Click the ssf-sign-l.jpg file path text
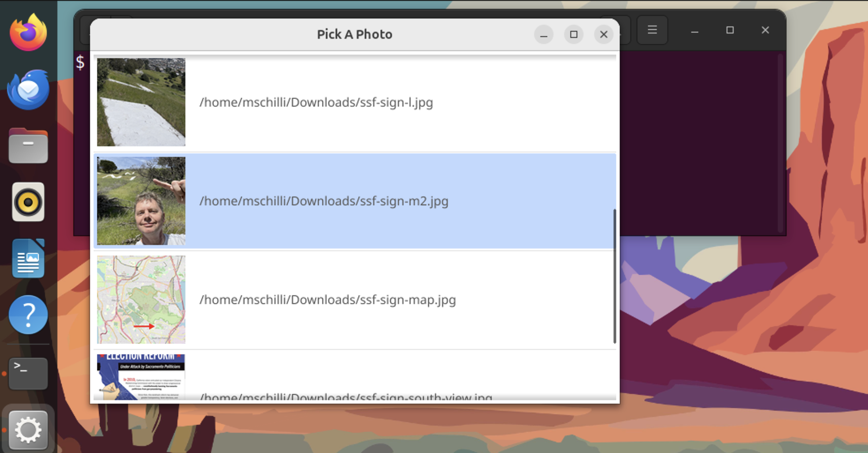 click(x=316, y=102)
